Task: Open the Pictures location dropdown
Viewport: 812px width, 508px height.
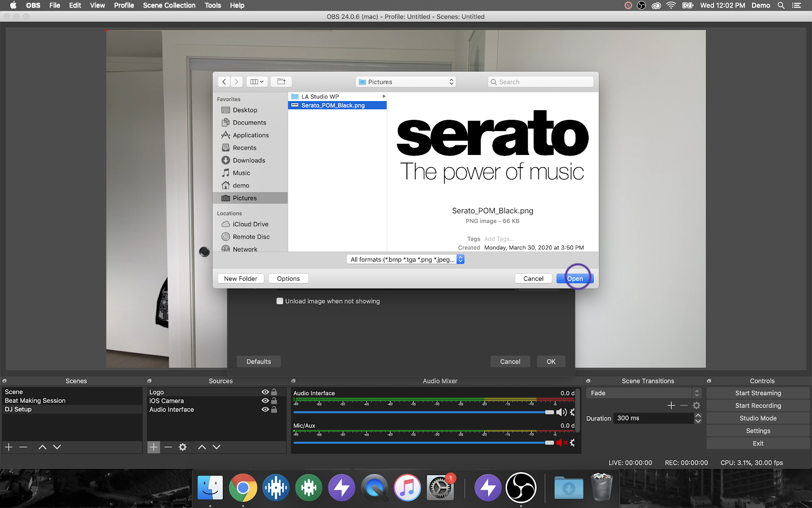Action: point(405,82)
